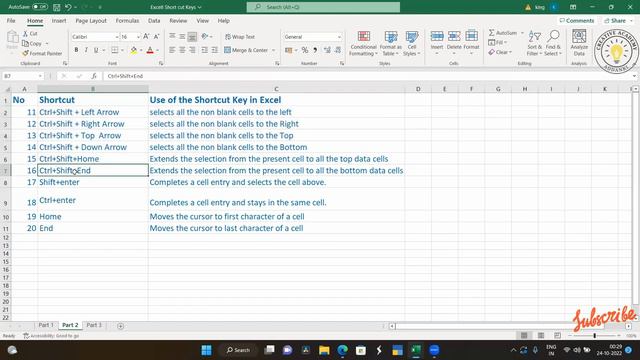Click the Save icon in title bar
640x360 pixels.
coord(56,7)
